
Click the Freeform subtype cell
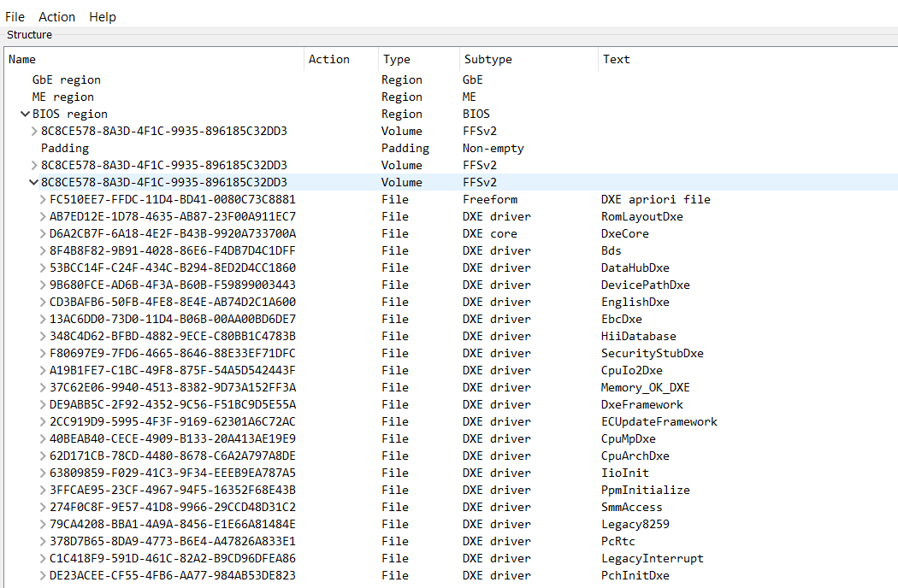tap(490, 199)
